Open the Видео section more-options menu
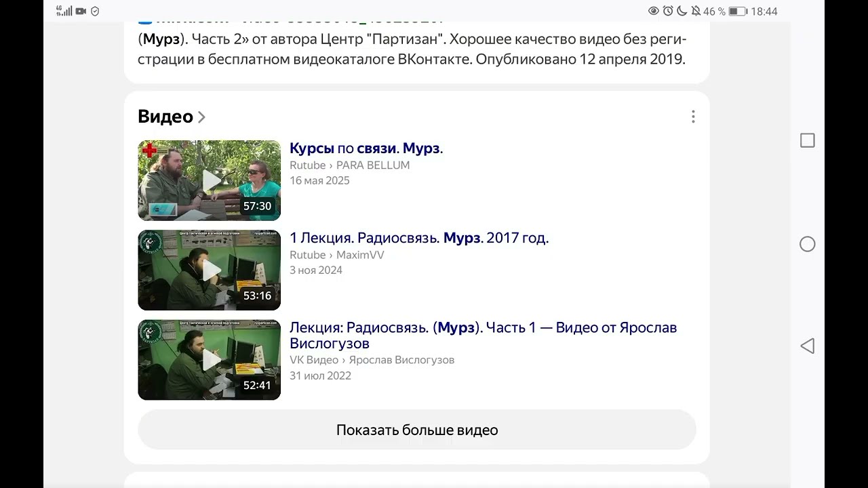The image size is (868, 488). [692, 117]
